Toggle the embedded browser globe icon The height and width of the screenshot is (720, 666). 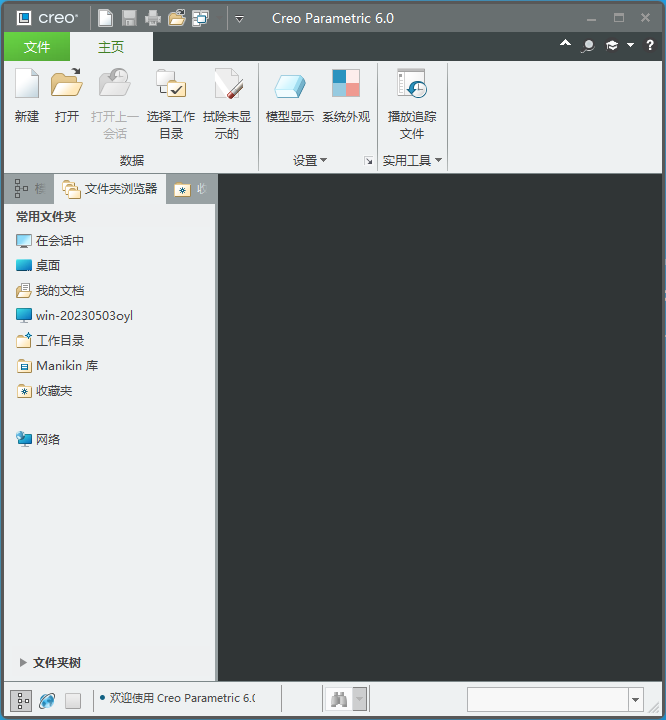pos(47,701)
